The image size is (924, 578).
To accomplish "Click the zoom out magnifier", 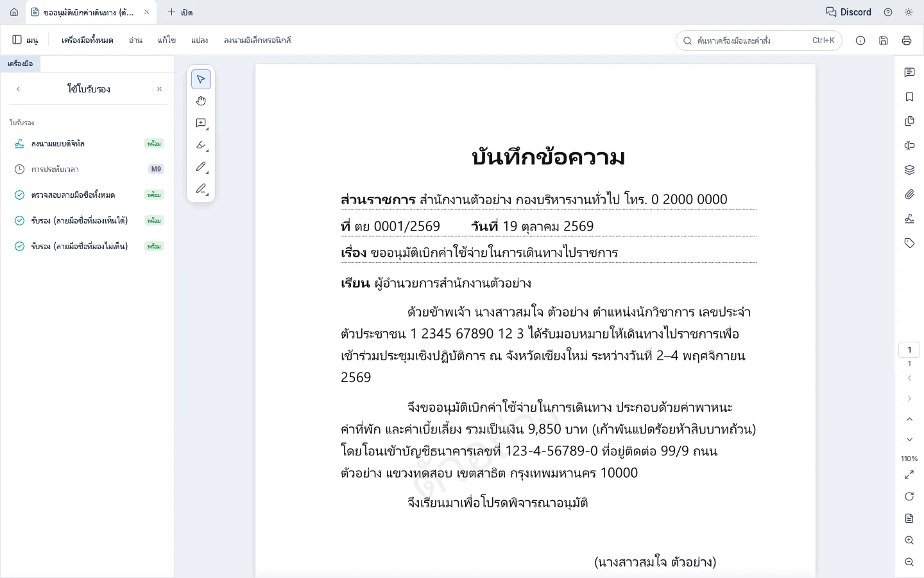I will pyautogui.click(x=909, y=562).
